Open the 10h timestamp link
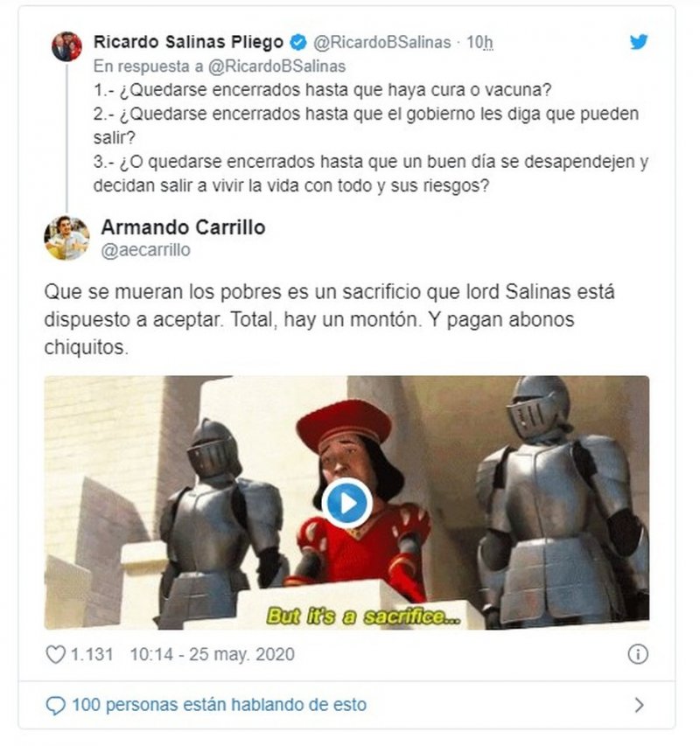Screen dimensions: 700x746 (479, 42)
